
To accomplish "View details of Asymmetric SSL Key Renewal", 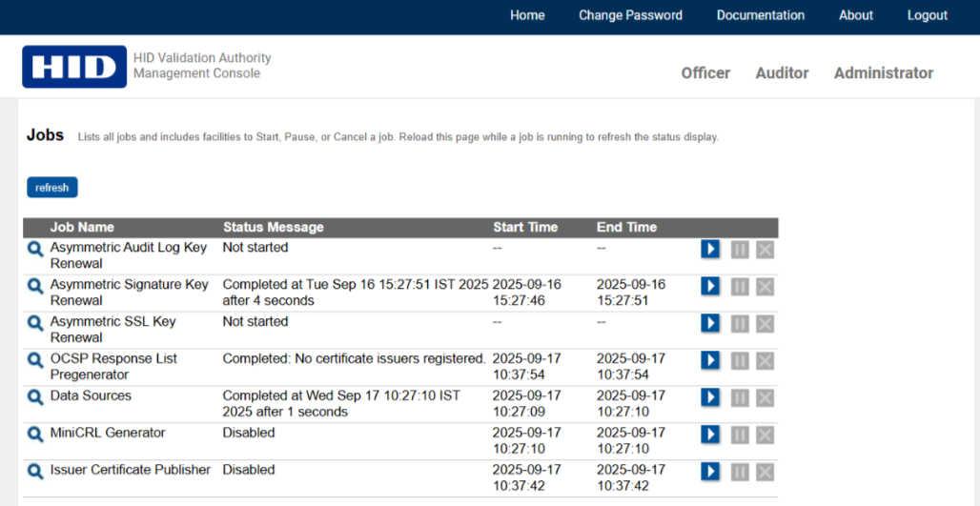I will point(35,323).
